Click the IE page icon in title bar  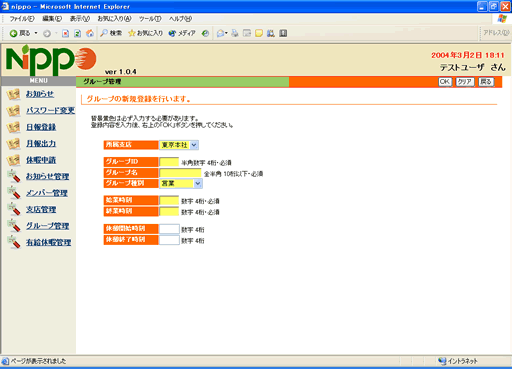coord(5,6)
